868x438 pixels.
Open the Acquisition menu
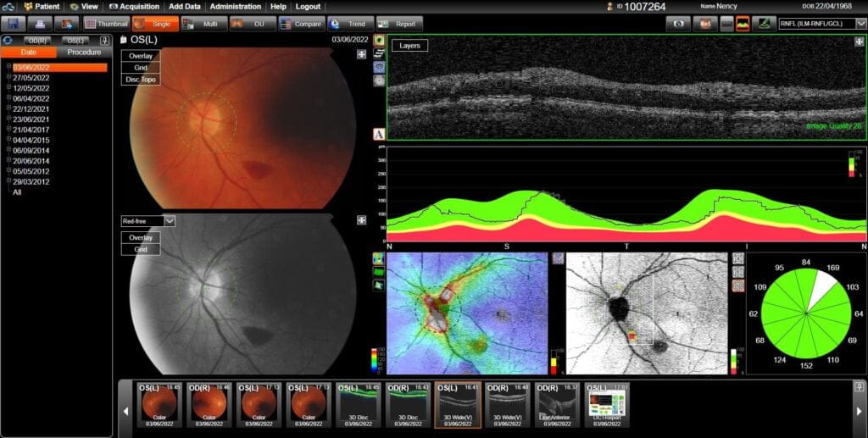(134, 6)
